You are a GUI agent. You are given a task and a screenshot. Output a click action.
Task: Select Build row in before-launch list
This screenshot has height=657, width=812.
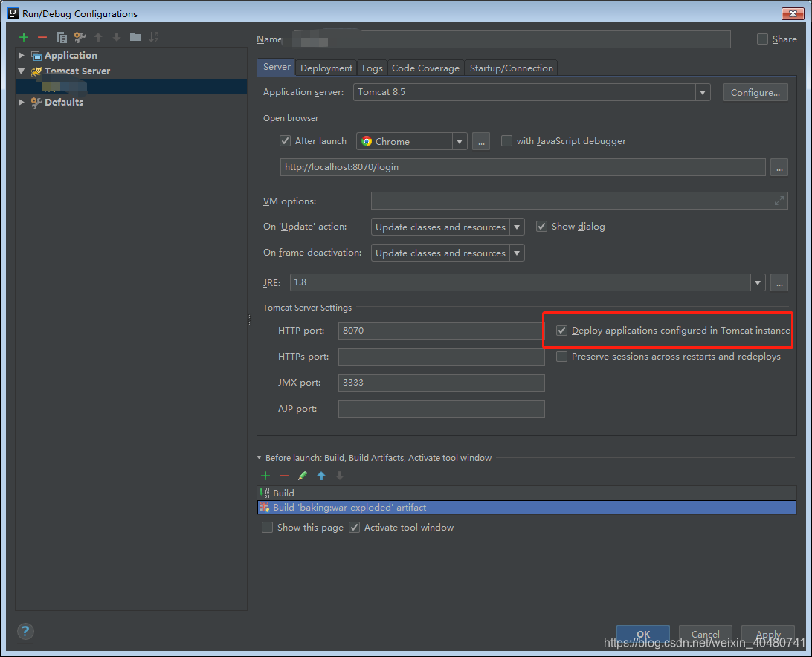[x=526, y=493]
